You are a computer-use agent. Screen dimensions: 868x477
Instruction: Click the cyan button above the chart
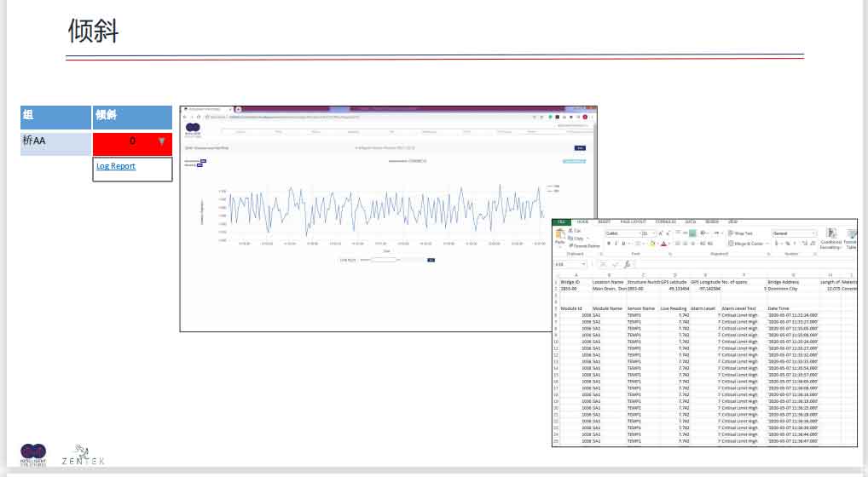point(574,161)
